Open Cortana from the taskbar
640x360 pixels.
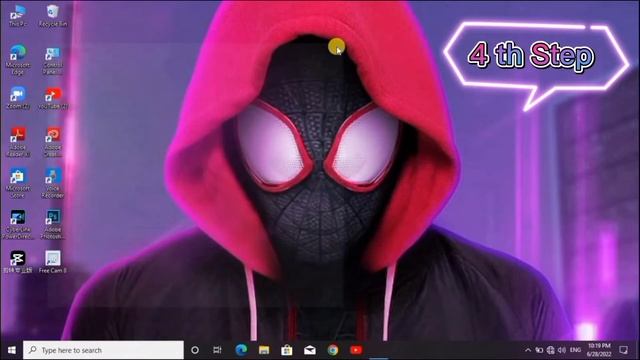[x=195, y=350]
